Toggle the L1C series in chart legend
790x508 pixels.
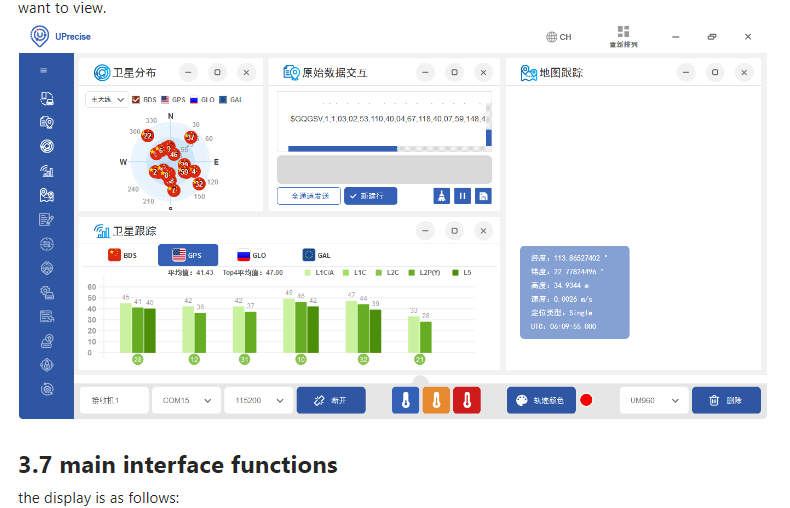354,273
